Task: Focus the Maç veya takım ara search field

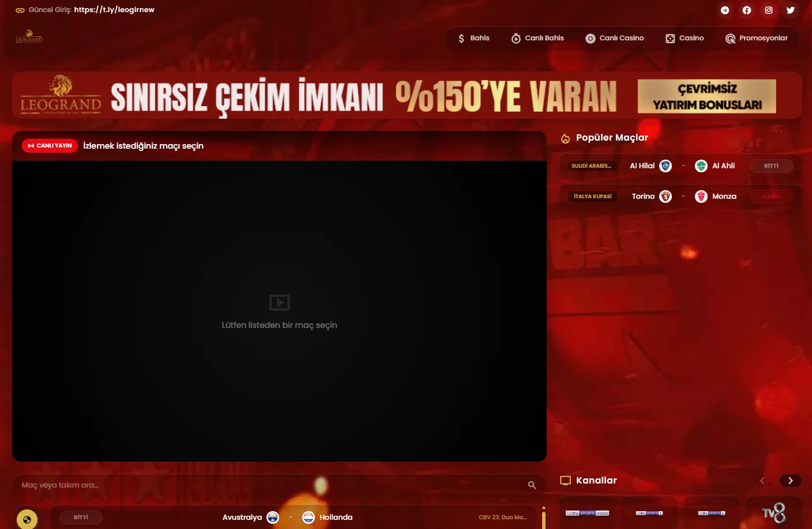Action: coord(279,485)
